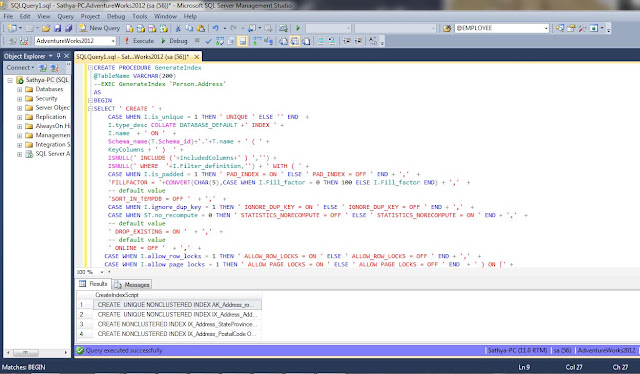Click the Undo arrow icon
The width and height of the screenshot is (640, 374).
[215, 29]
